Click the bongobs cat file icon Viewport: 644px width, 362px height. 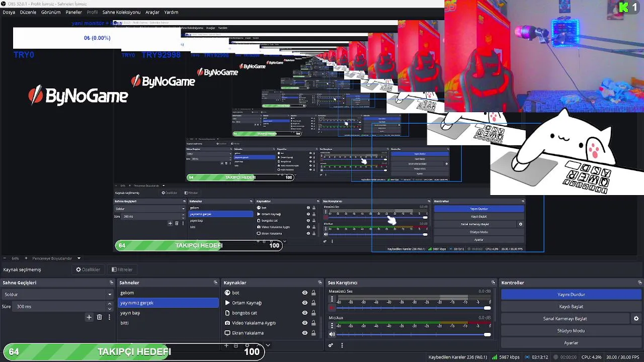[x=227, y=313]
